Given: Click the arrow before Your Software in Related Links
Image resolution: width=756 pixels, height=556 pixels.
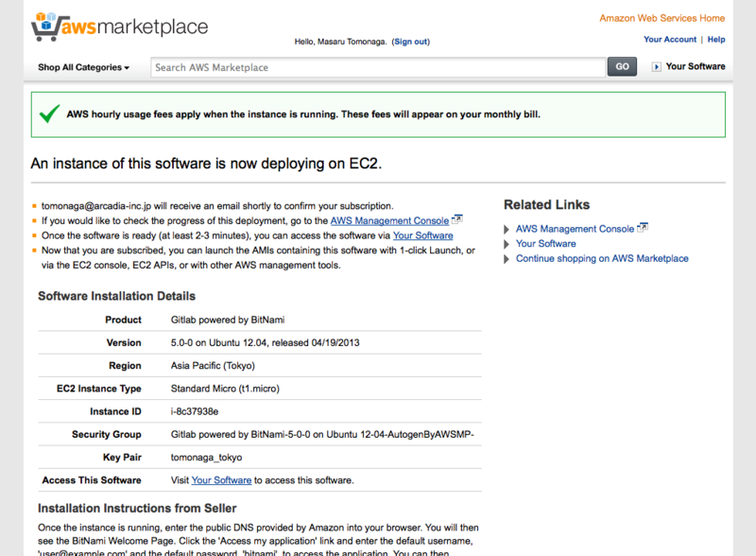Looking at the screenshot, I should point(507,244).
